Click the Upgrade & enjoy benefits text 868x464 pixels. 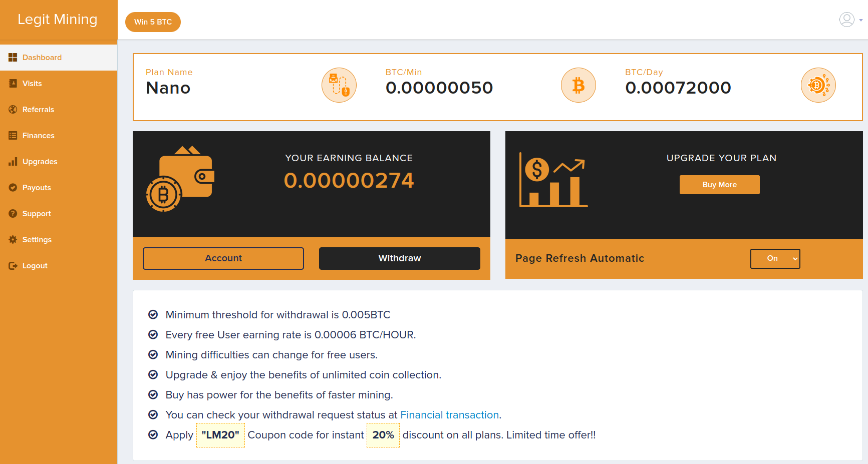coord(304,375)
